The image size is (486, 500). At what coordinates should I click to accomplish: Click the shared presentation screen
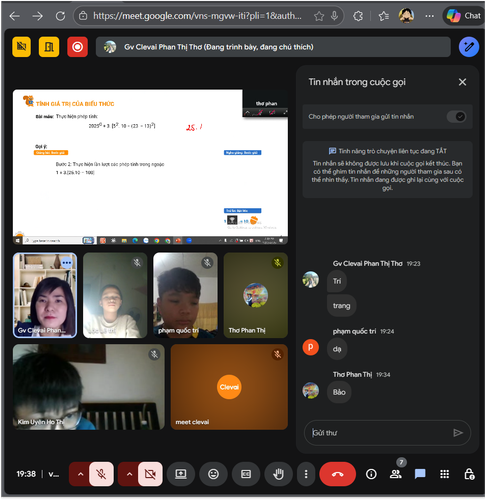[150, 167]
